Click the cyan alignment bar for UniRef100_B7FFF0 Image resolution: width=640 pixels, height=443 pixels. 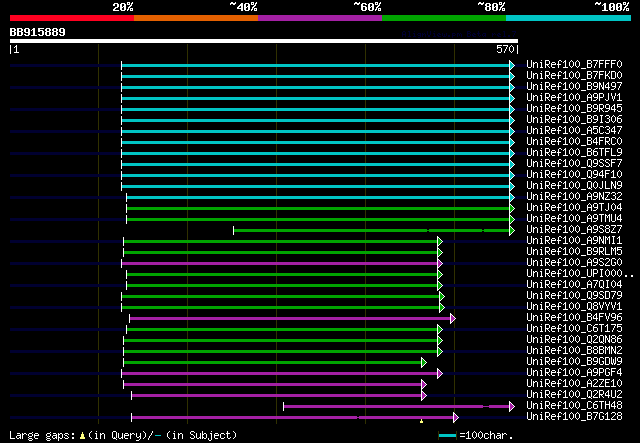(316, 65)
